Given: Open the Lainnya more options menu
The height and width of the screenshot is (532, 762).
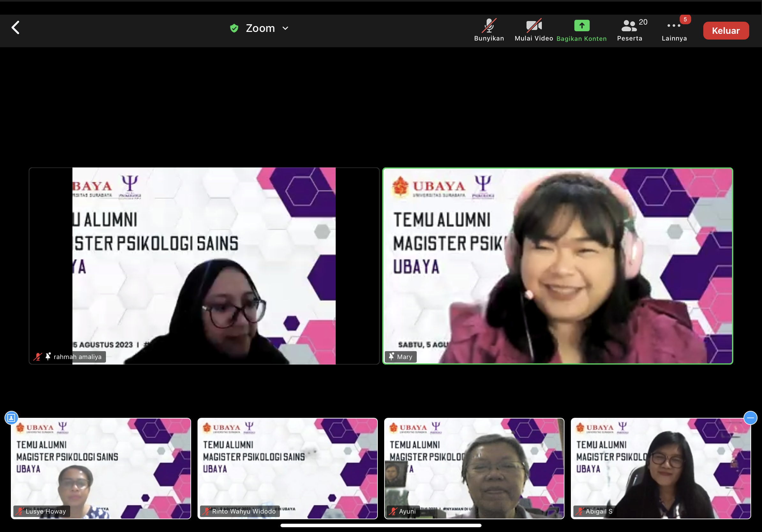Looking at the screenshot, I should click(674, 32).
